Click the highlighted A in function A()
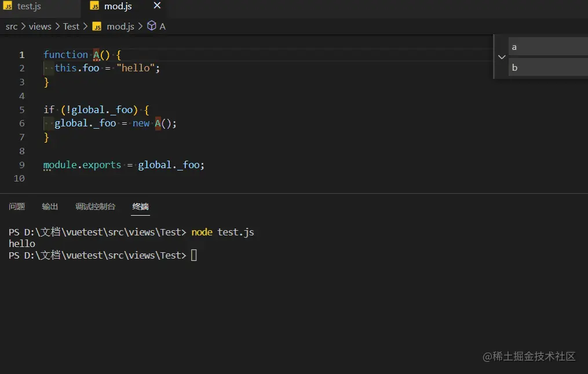This screenshot has height=374, width=588. [x=96, y=55]
